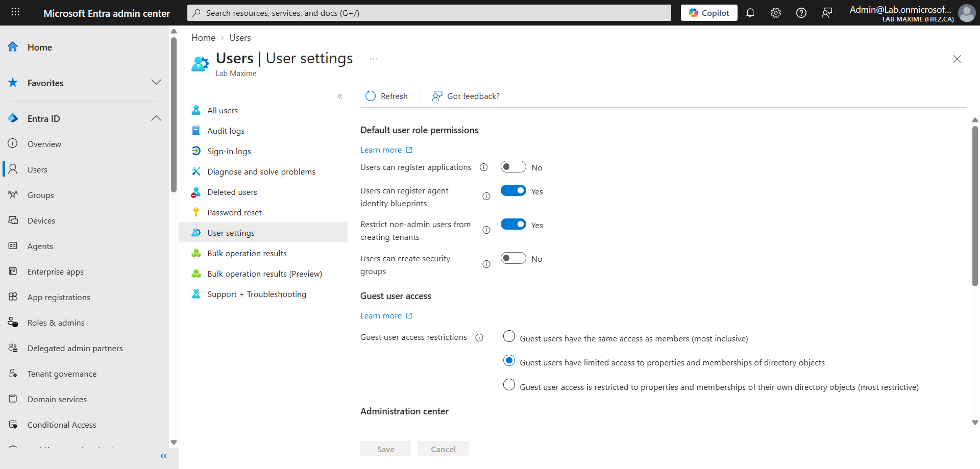Toggle Users can register applications switch
The width and height of the screenshot is (980, 469).
point(513,167)
